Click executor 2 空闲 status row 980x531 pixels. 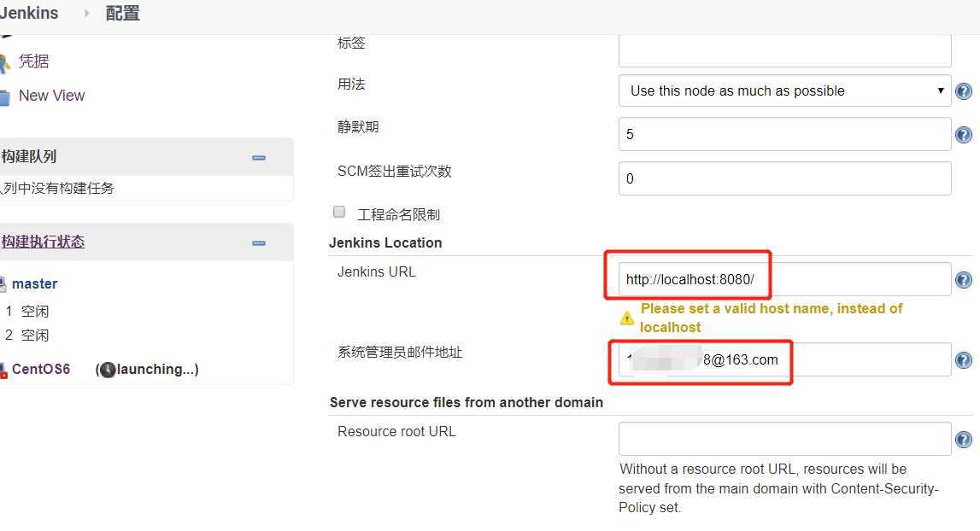click(26, 335)
